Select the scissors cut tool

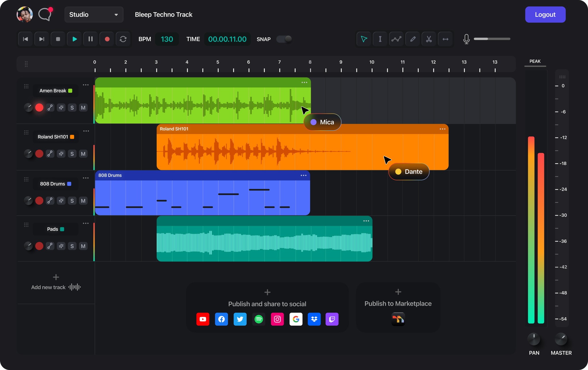(429, 39)
